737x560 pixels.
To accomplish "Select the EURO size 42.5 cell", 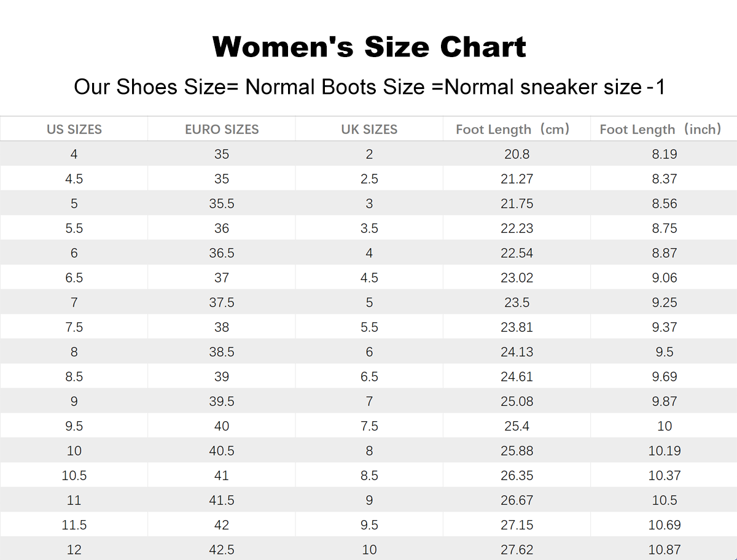I will pos(222,550).
